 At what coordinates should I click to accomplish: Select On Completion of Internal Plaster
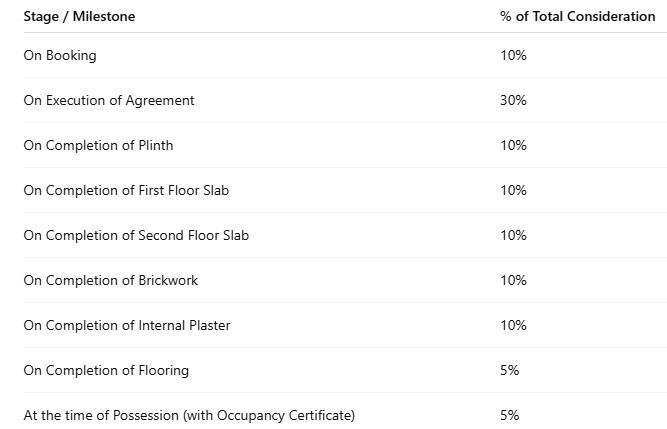point(127,326)
